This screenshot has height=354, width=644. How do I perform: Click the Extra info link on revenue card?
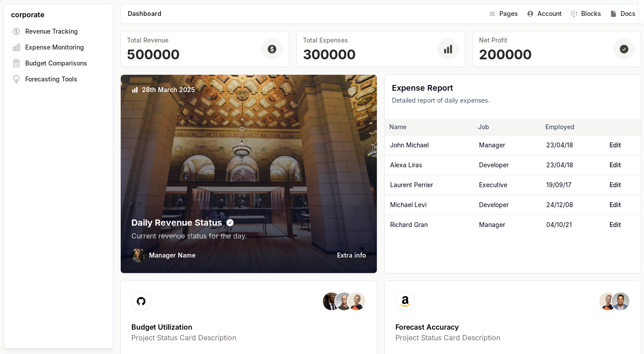(351, 255)
